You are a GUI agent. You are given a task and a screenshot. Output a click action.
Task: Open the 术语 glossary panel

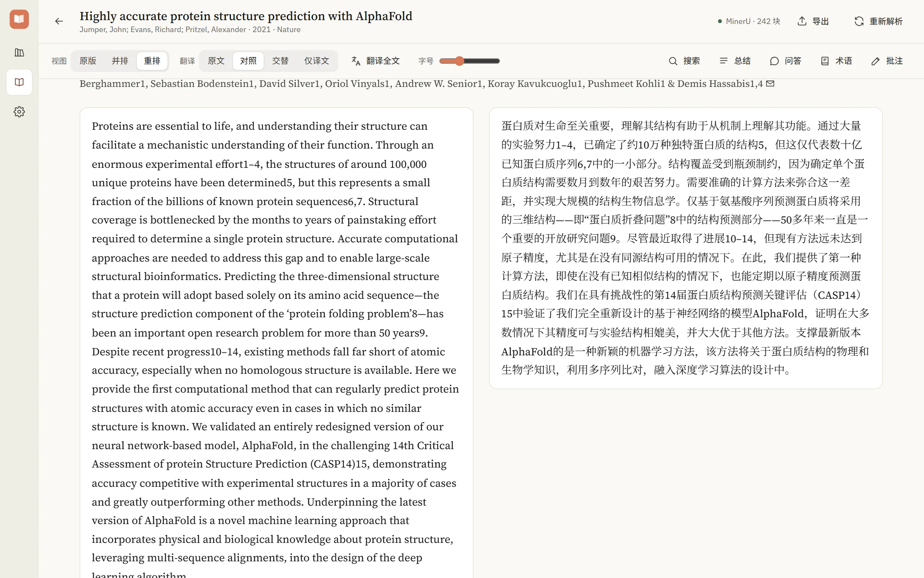tap(837, 61)
